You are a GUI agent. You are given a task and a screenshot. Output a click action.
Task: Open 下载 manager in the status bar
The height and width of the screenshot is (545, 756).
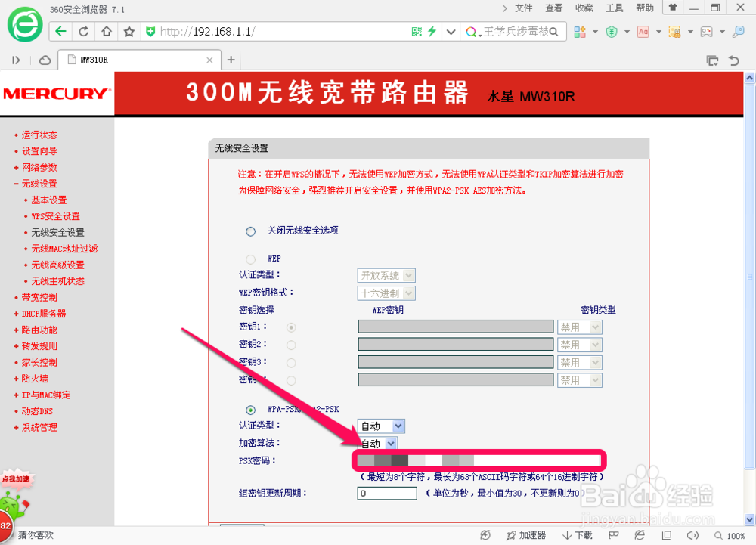click(x=578, y=535)
